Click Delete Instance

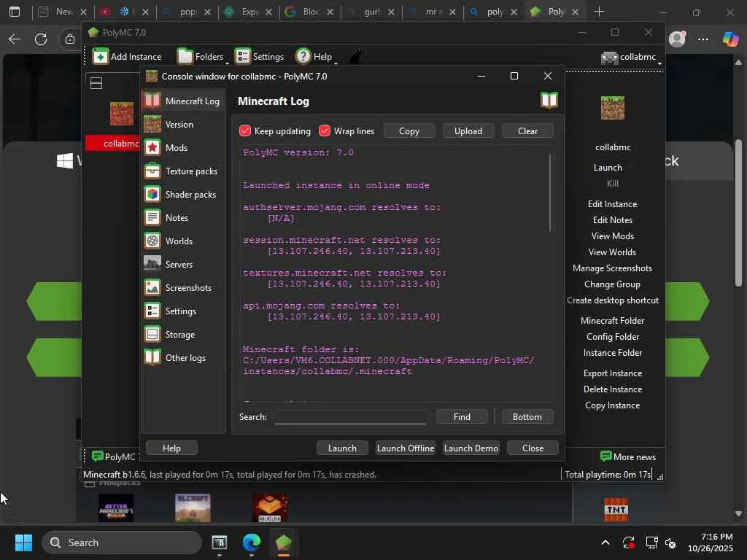613,389
